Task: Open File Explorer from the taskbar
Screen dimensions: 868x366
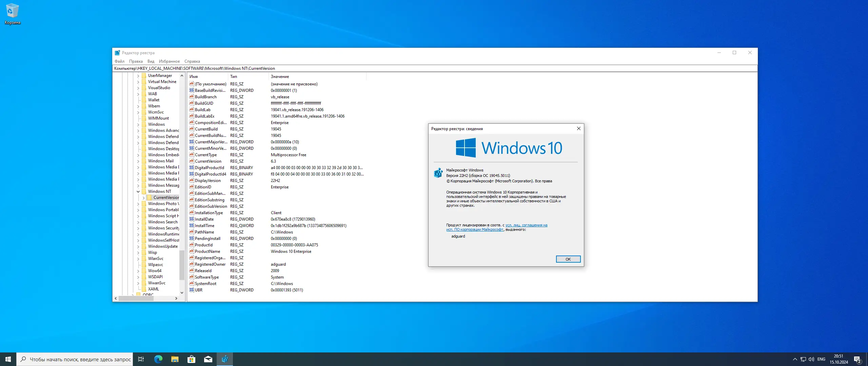Action: 175,359
